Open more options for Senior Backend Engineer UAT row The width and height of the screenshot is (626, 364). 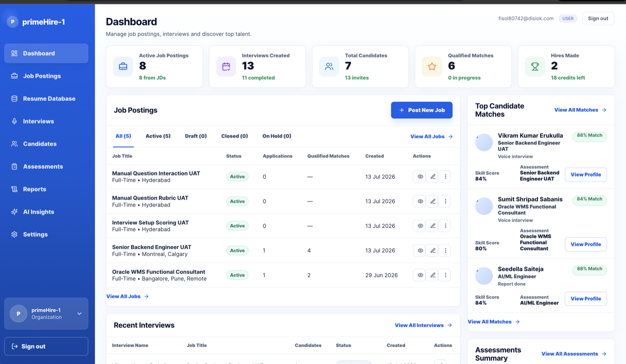pyautogui.click(x=445, y=251)
